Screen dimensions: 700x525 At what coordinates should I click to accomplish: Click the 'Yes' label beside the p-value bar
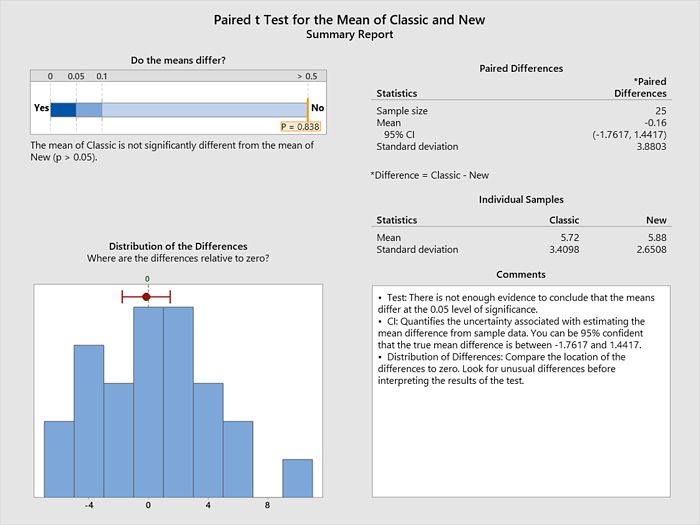click(x=41, y=108)
